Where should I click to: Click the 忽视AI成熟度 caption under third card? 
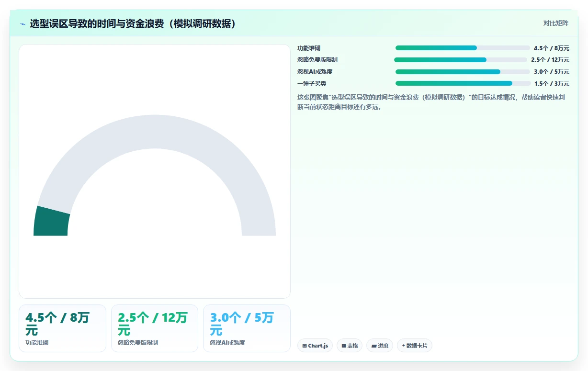pos(227,343)
